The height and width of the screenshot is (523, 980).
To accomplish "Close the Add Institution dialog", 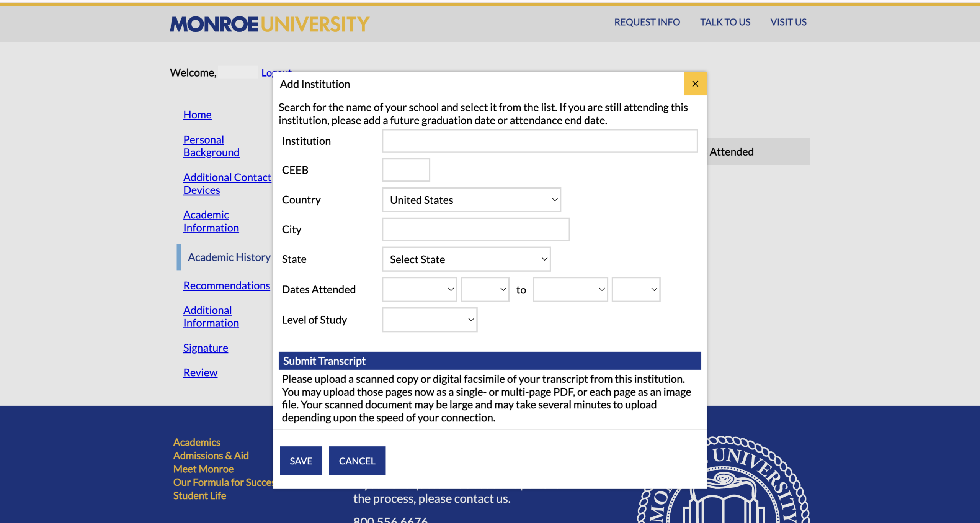I will (695, 84).
